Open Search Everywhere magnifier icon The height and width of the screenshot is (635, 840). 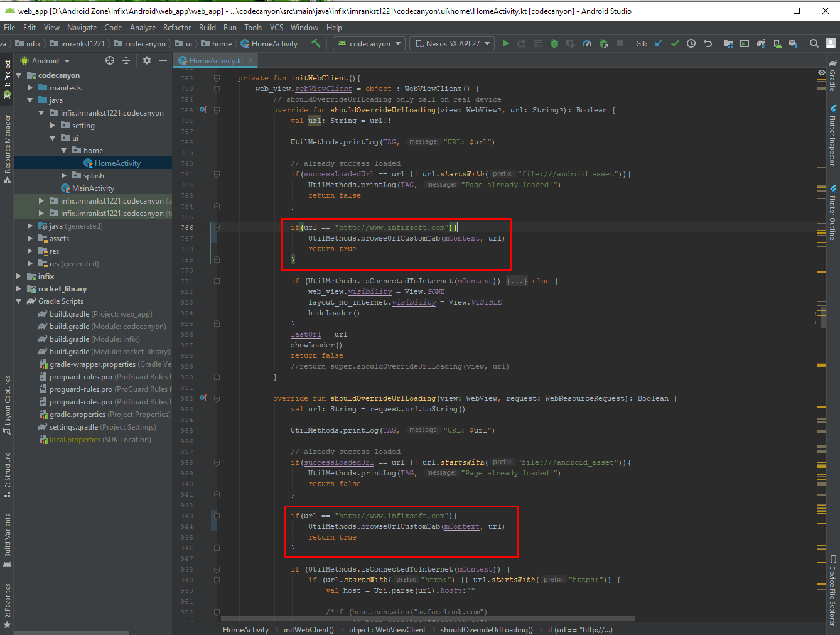click(x=814, y=43)
